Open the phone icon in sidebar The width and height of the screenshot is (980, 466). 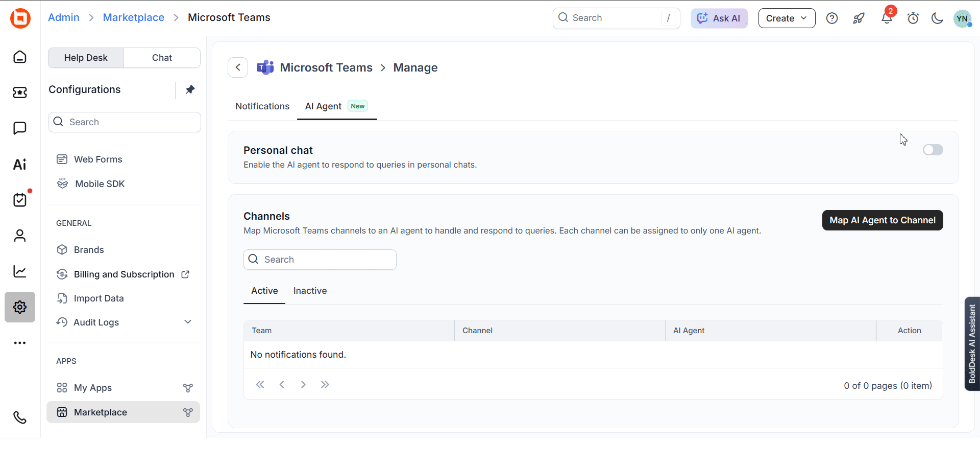click(20, 417)
